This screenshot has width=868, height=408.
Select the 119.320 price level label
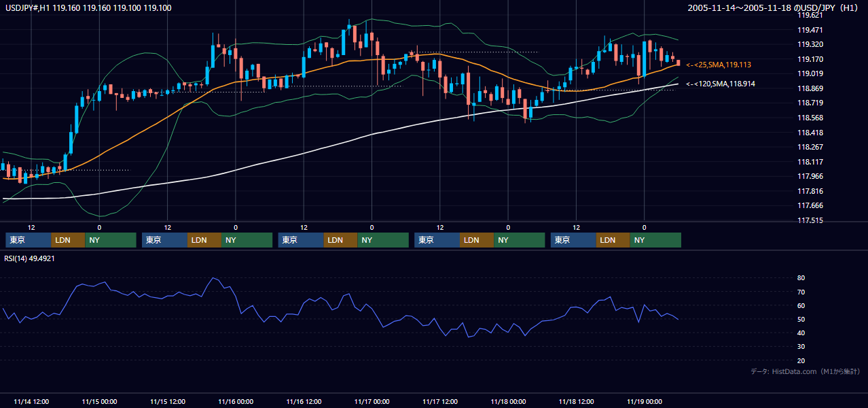point(810,44)
